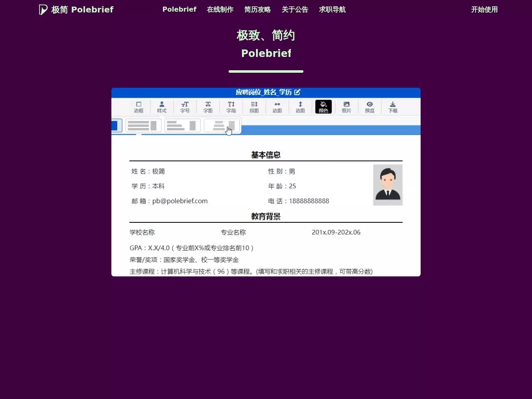Click the 年 龄：25 field

pos(282,186)
